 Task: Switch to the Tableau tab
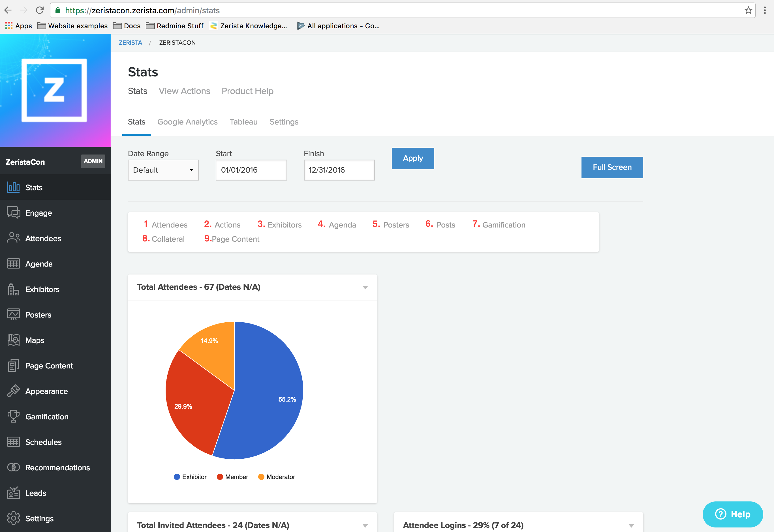tap(243, 122)
